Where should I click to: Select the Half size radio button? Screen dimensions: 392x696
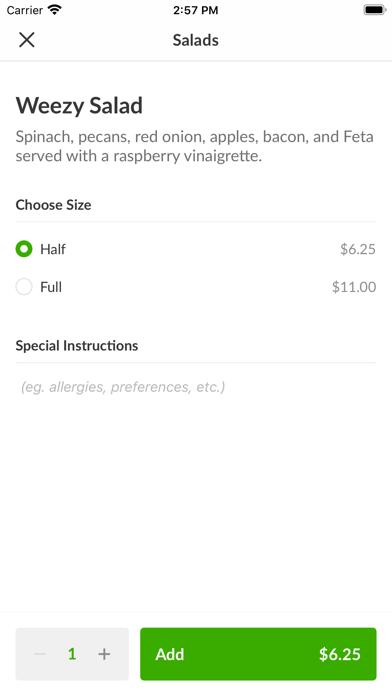pyautogui.click(x=24, y=249)
